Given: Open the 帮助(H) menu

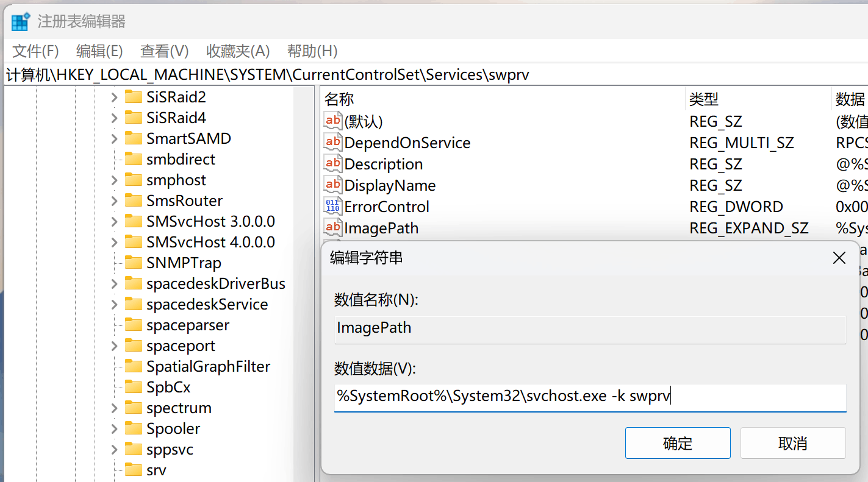Looking at the screenshot, I should [x=312, y=51].
